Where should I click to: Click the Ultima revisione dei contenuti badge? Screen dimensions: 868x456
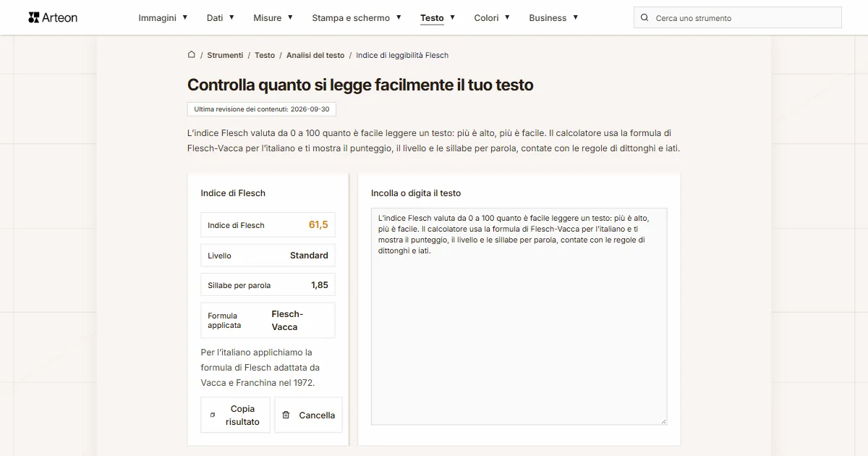(262, 109)
